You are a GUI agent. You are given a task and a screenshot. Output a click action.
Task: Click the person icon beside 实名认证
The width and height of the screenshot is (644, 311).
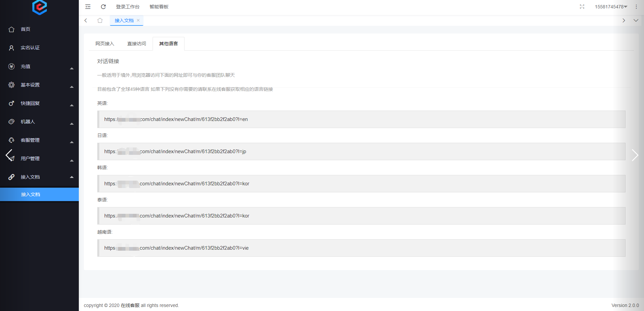pyautogui.click(x=11, y=48)
